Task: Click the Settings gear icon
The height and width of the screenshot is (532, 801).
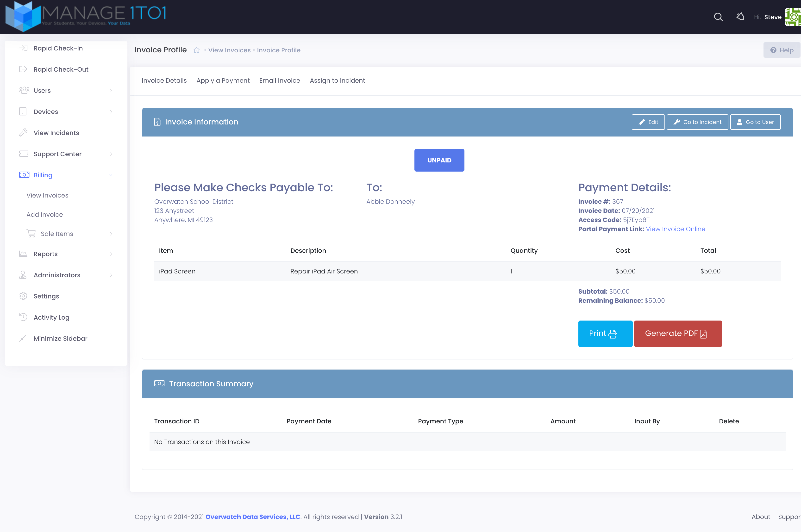Action: [x=23, y=296]
